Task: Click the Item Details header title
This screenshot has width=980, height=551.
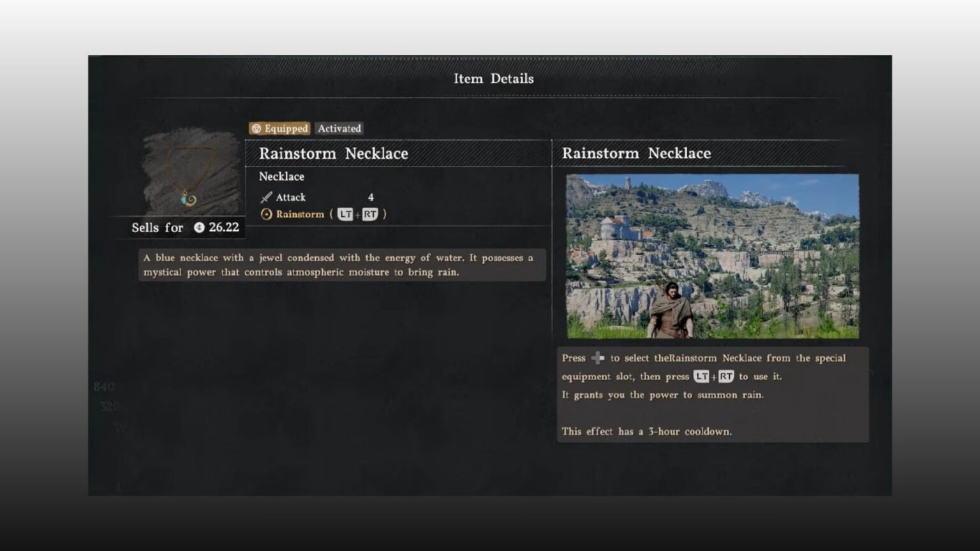Action: click(x=493, y=79)
